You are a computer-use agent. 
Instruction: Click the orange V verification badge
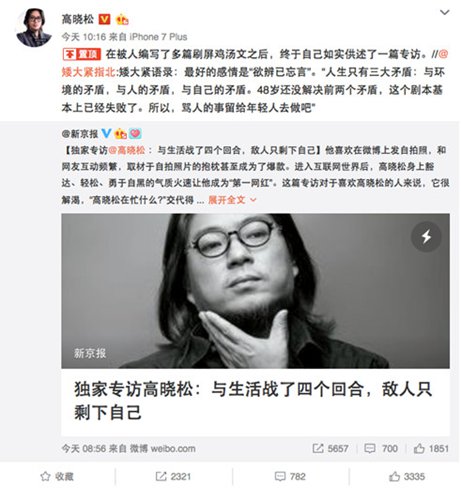click(104, 19)
